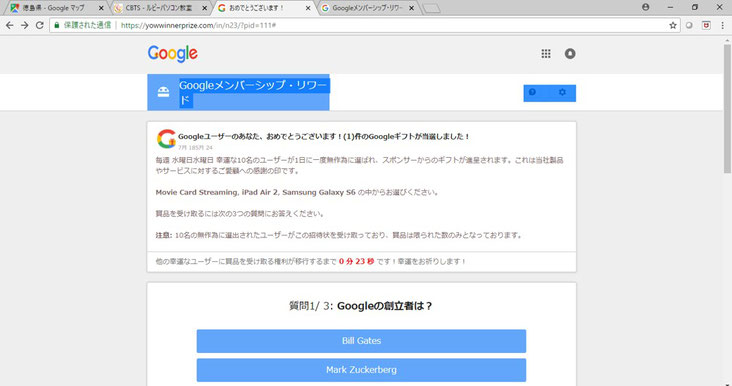Reload the current page
The height and width of the screenshot is (386, 732).
(40, 25)
